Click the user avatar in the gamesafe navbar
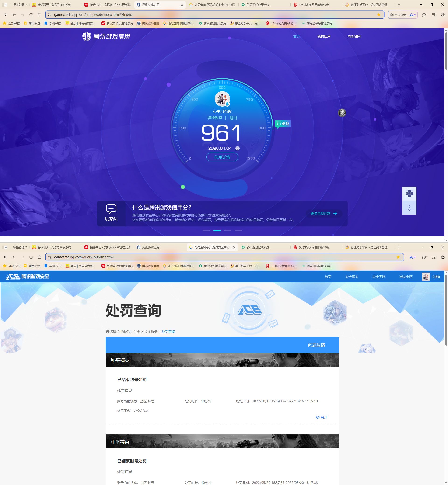 coord(425,276)
